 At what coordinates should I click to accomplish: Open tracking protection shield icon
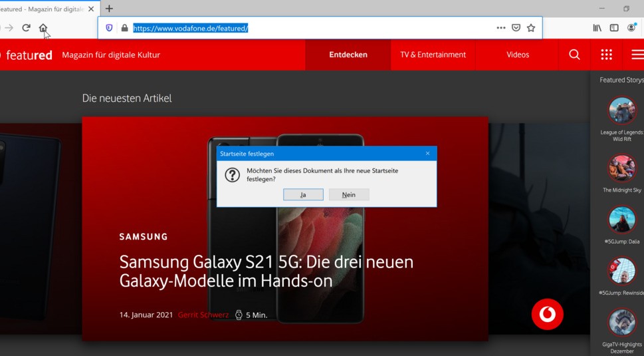coord(109,28)
